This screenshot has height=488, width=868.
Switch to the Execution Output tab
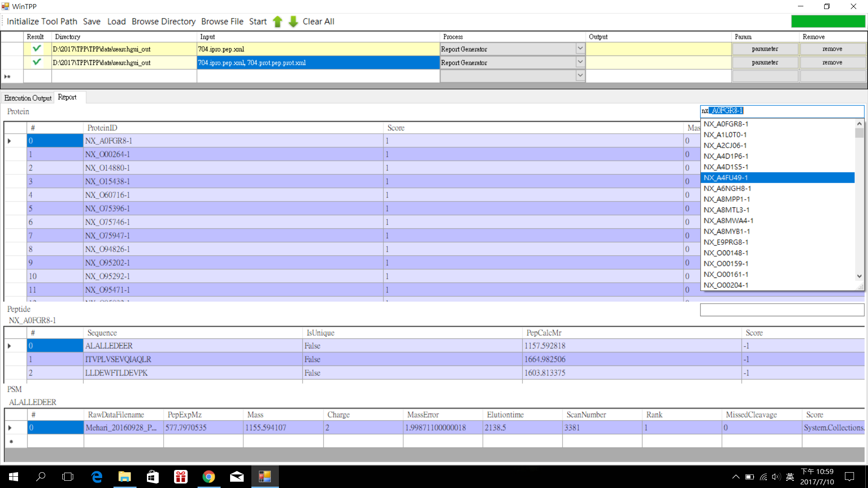tap(28, 98)
